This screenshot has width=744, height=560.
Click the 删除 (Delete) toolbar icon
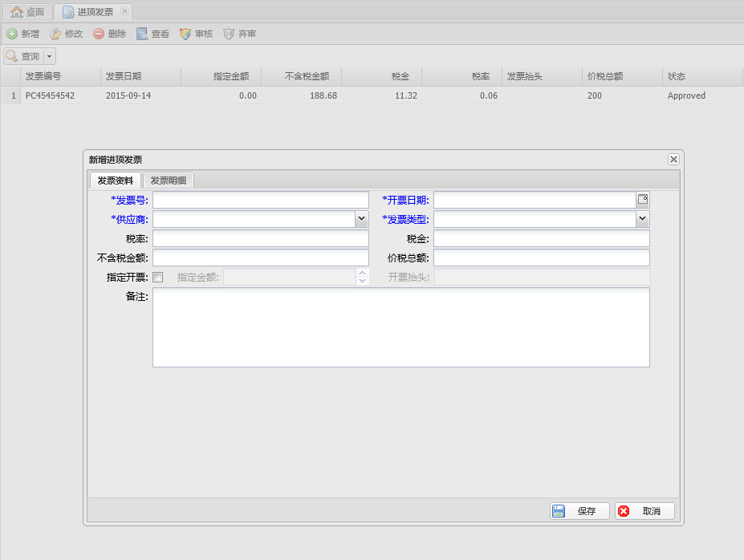coord(99,34)
